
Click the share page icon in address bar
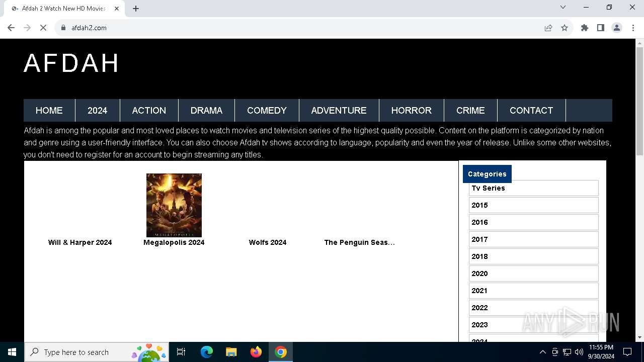548,28
